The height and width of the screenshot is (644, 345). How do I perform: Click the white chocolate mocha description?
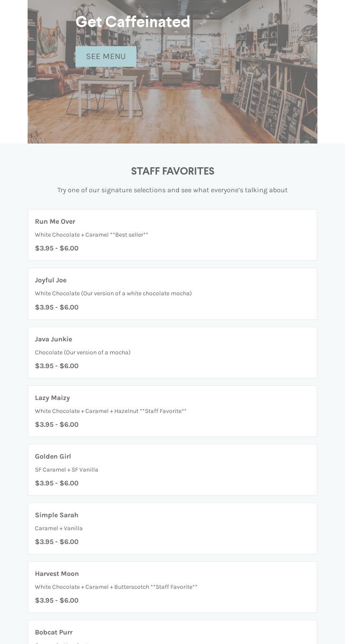pyautogui.click(x=113, y=294)
